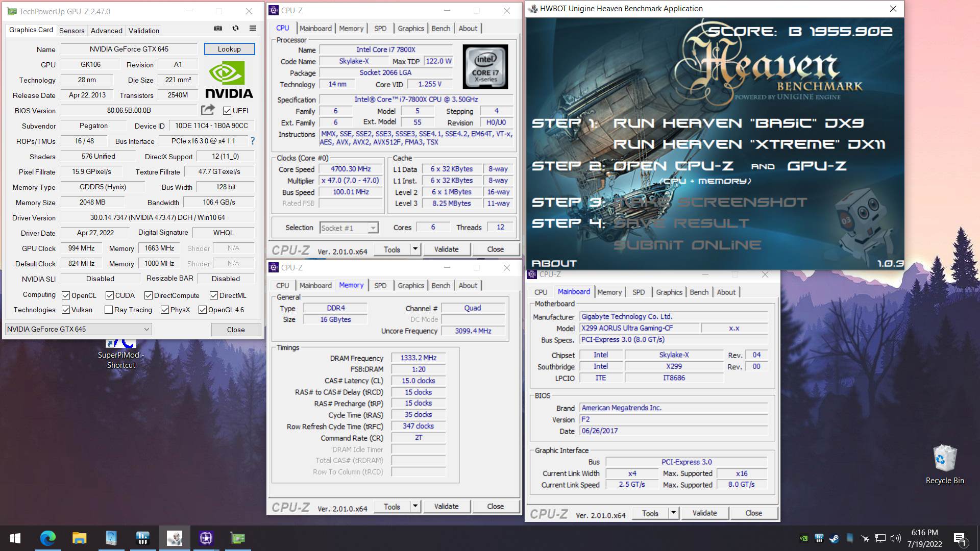
Task: Toggle the Vulkan checkbox
Action: [66, 310]
